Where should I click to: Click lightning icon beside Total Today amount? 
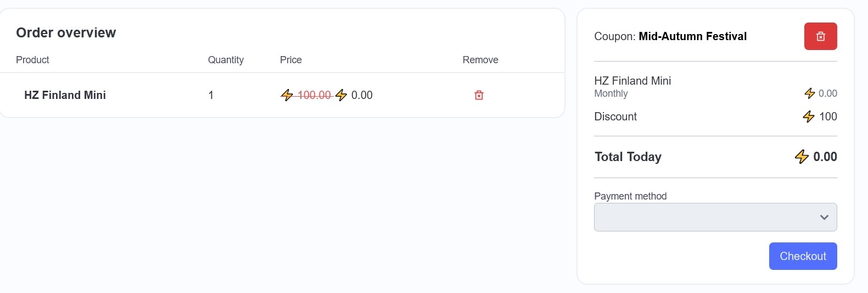802,157
